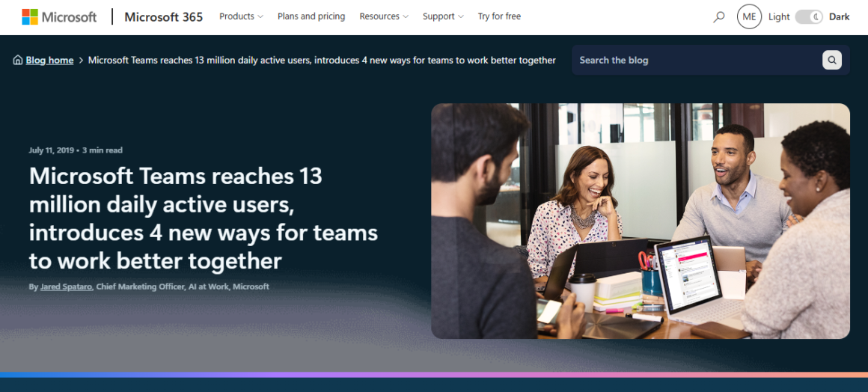Open author Jared Spataro link
868x392 pixels.
tap(67, 287)
